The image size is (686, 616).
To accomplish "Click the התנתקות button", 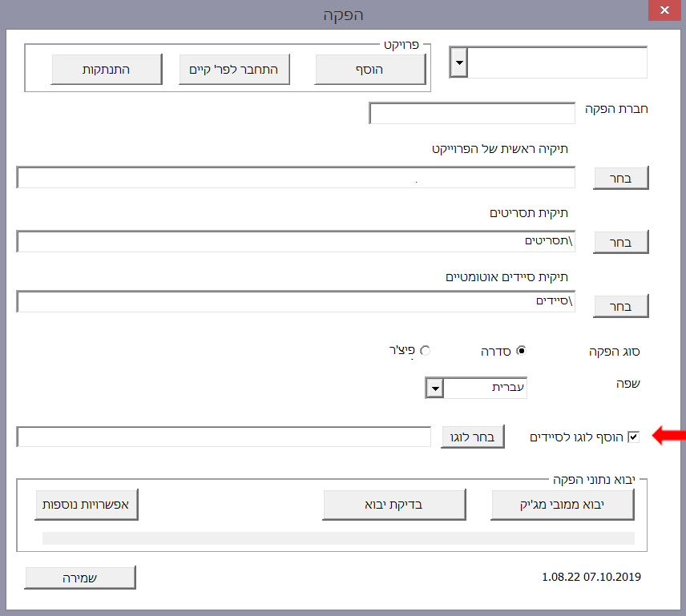I will point(107,70).
